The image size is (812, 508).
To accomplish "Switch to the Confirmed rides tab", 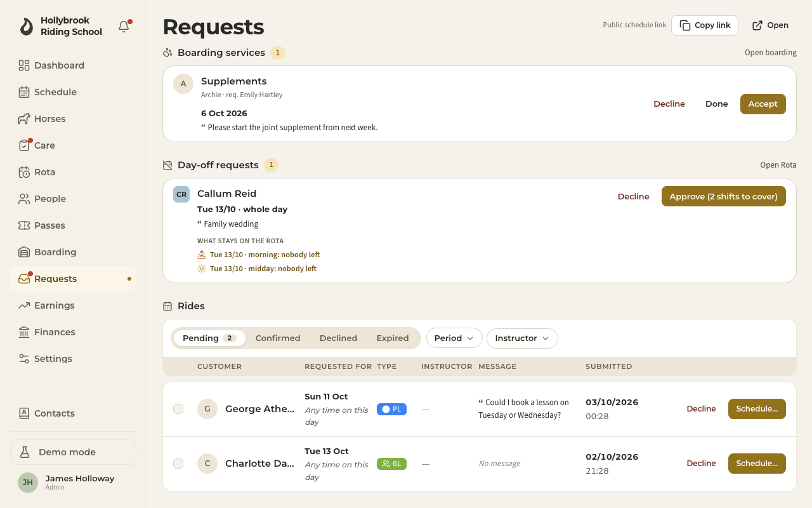I will [x=278, y=338].
